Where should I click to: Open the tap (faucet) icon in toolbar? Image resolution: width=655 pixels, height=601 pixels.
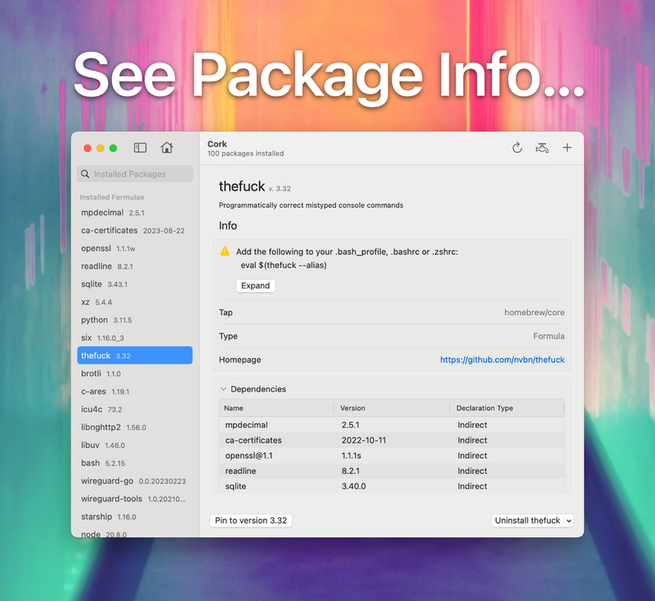pyautogui.click(x=542, y=148)
